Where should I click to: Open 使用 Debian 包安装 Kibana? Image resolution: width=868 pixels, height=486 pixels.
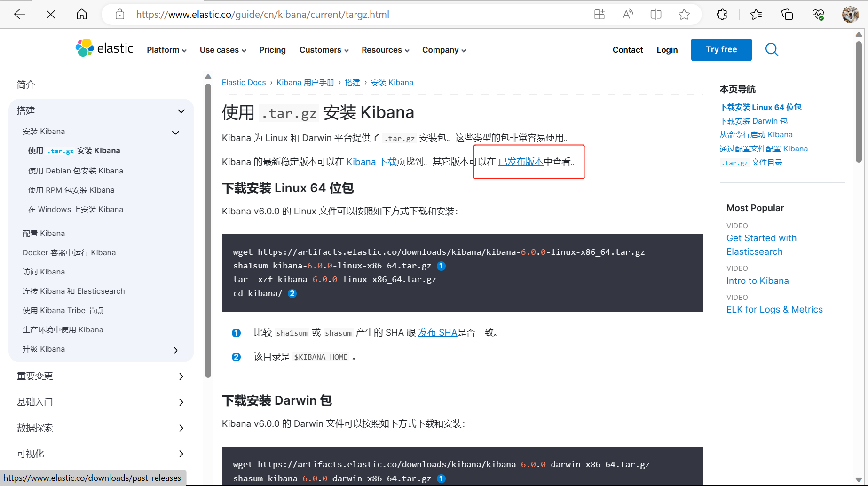tap(76, 171)
